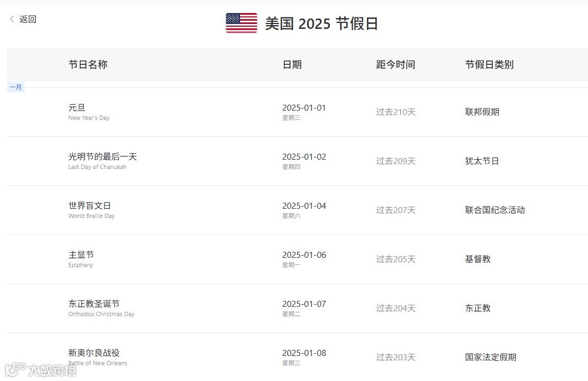Open the 元旦 New Year's Day row

click(x=297, y=112)
